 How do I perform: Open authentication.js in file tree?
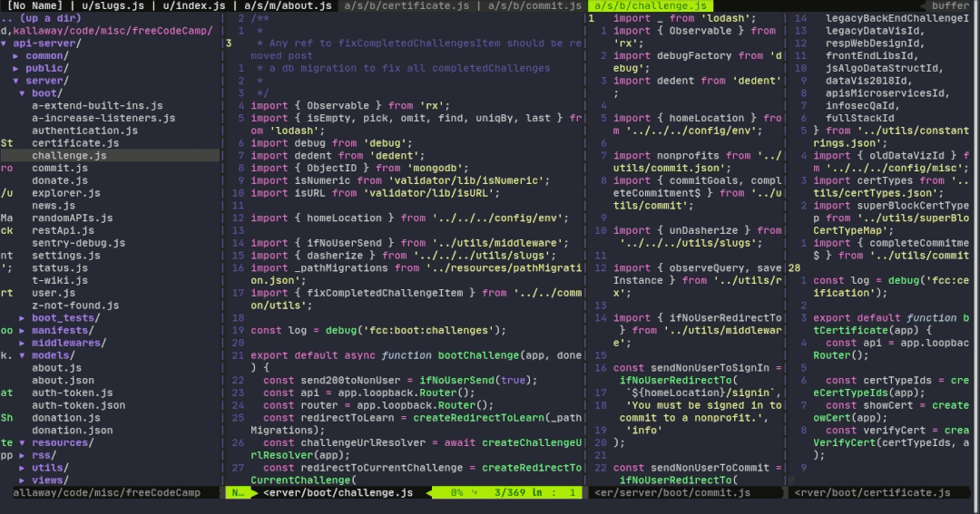pyautogui.click(x=85, y=131)
